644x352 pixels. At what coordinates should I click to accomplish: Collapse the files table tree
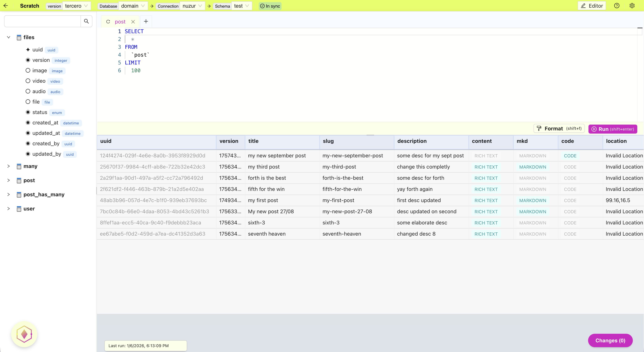(x=9, y=37)
